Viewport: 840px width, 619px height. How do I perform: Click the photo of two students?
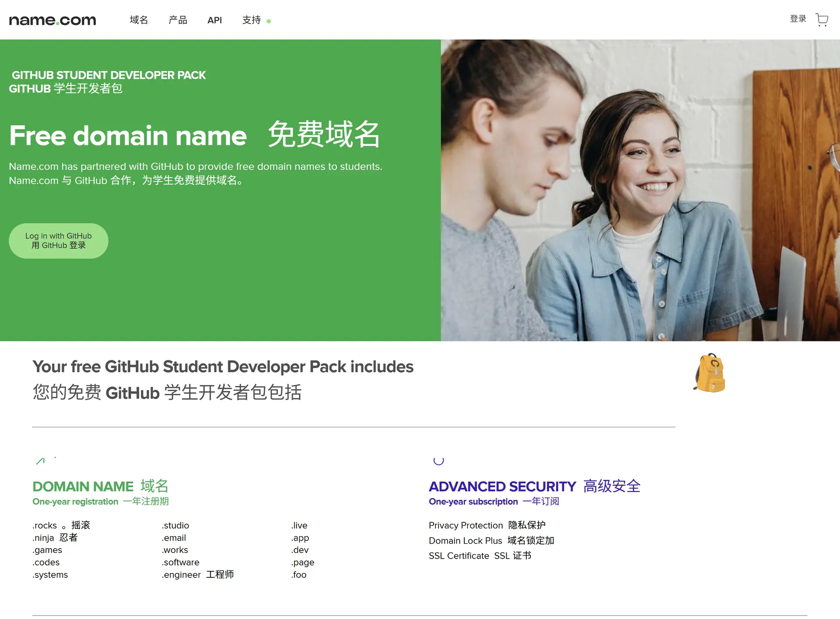click(640, 190)
